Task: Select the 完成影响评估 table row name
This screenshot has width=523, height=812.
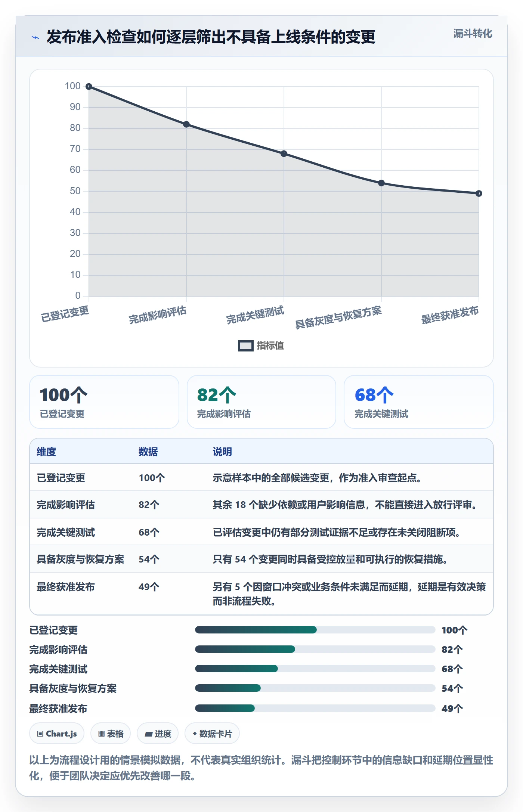Action: point(66,505)
